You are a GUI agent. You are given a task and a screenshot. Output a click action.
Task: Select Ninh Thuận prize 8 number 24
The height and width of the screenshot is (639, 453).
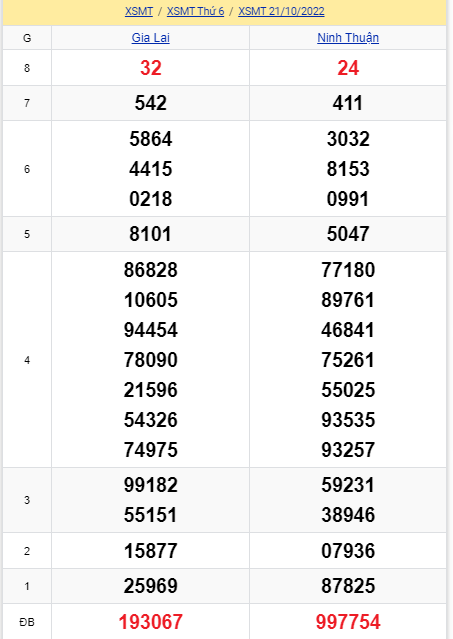348,68
